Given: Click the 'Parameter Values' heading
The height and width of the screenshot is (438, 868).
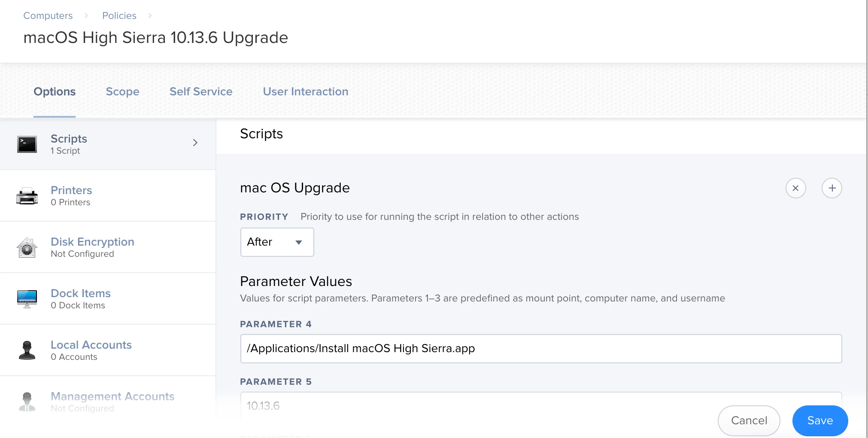Looking at the screenshot, I should coord(296,281).
